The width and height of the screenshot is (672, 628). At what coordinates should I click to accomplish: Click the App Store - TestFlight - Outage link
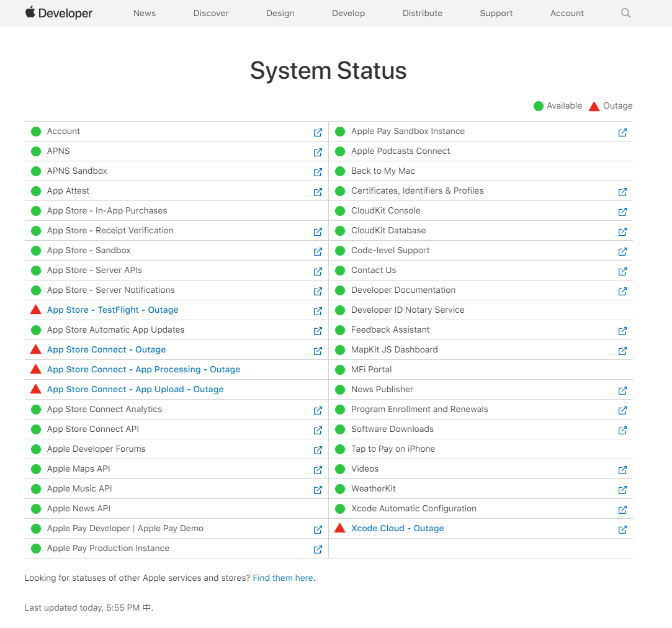click(112, 310)
